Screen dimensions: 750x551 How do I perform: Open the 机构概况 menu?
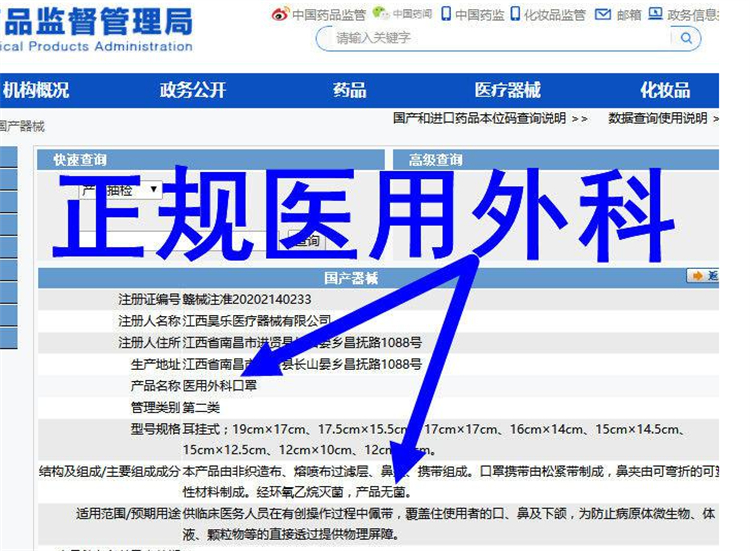[x=36, y=90]
